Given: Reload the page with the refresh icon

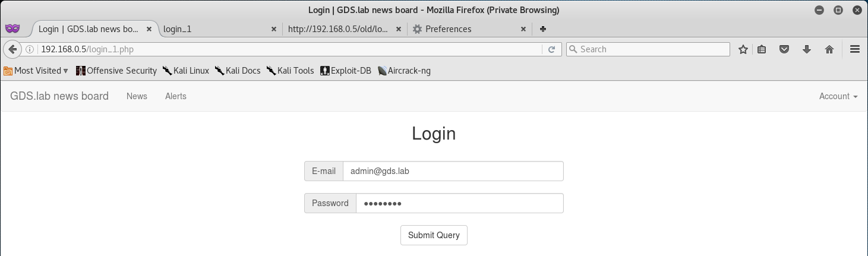Looking at the screenshot, I should pos(551,49).
